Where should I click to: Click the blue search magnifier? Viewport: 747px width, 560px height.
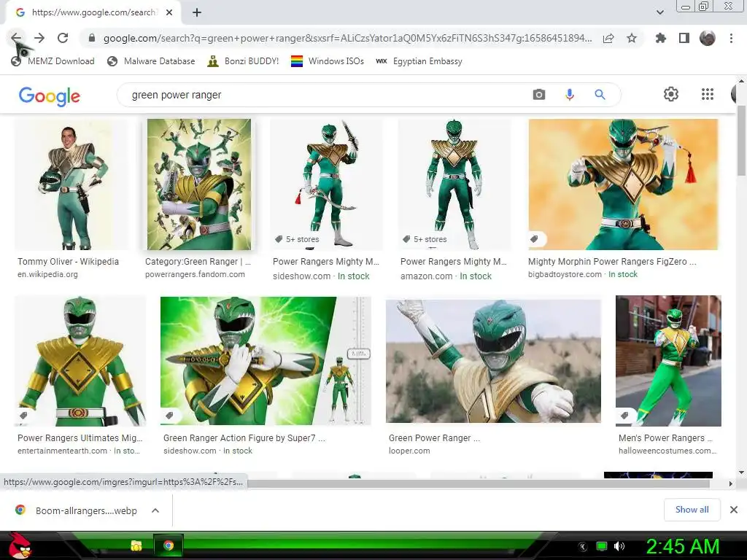coord(600,95)
